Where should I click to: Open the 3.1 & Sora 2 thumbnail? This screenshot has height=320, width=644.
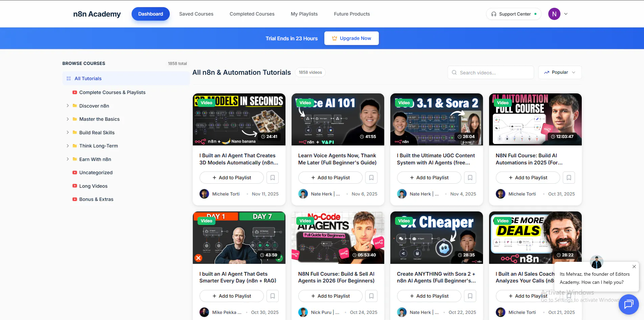(437, 119)
